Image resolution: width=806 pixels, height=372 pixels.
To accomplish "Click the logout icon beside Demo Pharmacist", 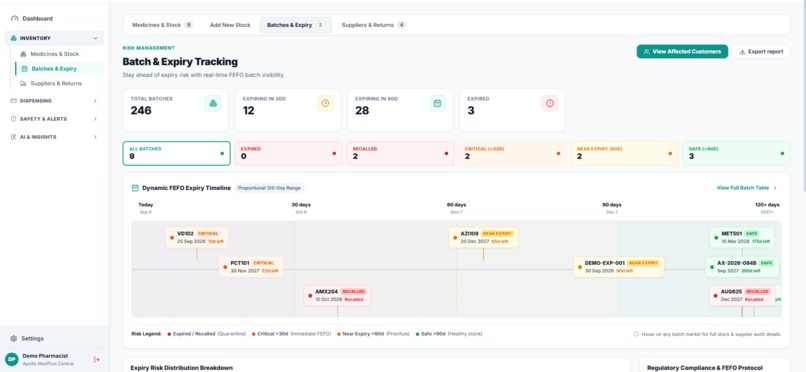I will point(97,360).
